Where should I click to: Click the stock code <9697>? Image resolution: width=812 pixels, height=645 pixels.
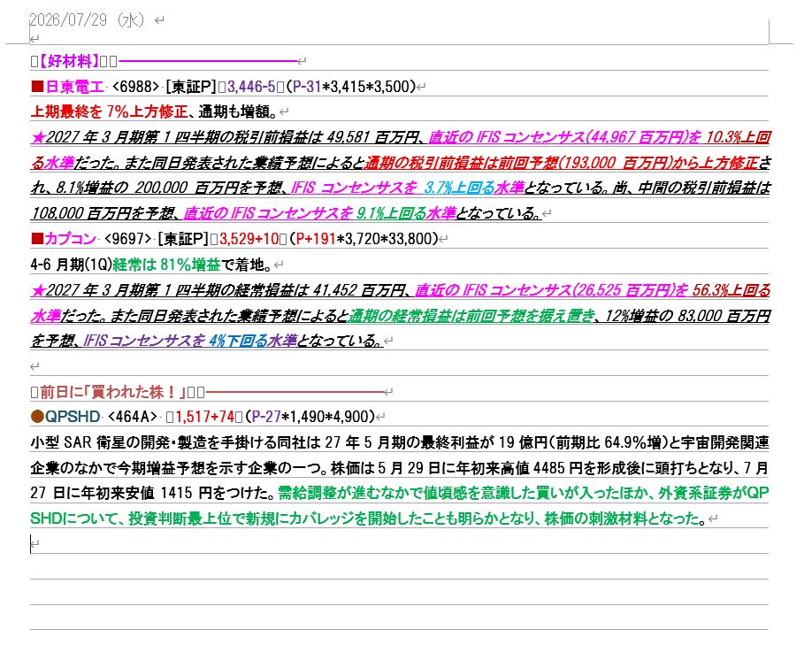[127, 239]
